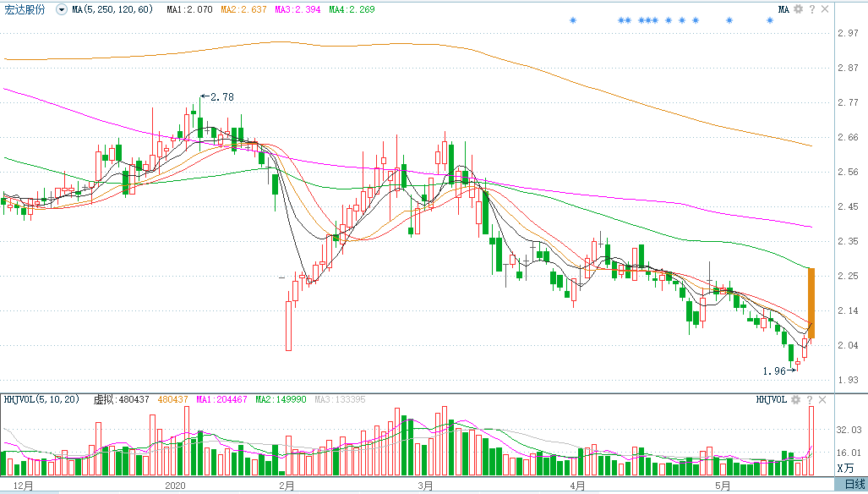The width and height of the screenshot is (868, 494).
Task: Click the 4月 date axis label
Action: pos(577,486)
